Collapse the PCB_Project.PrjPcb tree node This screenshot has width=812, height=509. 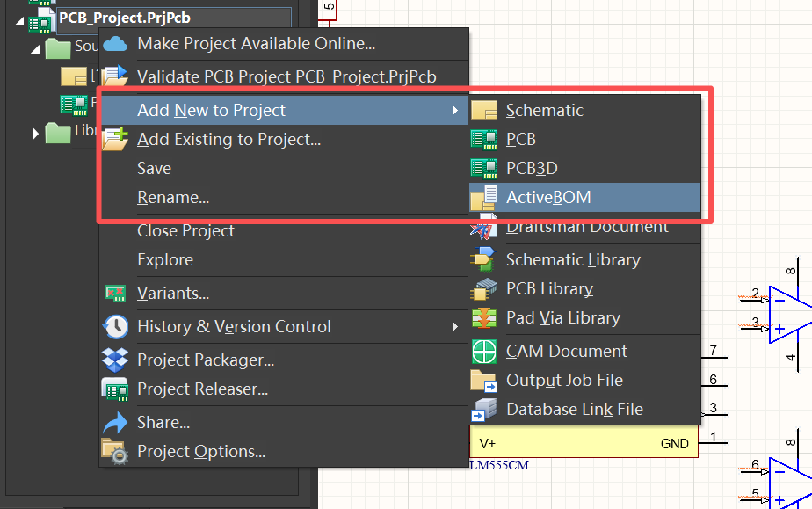[x=19, y=21]
